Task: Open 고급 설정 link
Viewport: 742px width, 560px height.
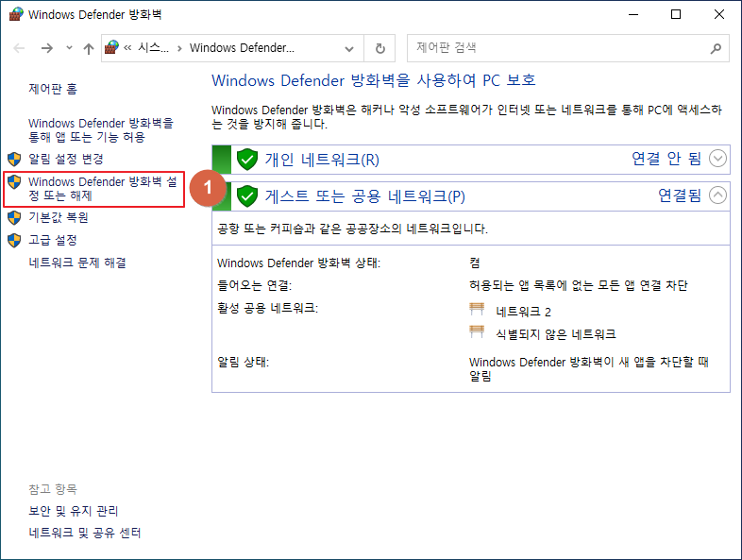Action: [x=53, y=240]
